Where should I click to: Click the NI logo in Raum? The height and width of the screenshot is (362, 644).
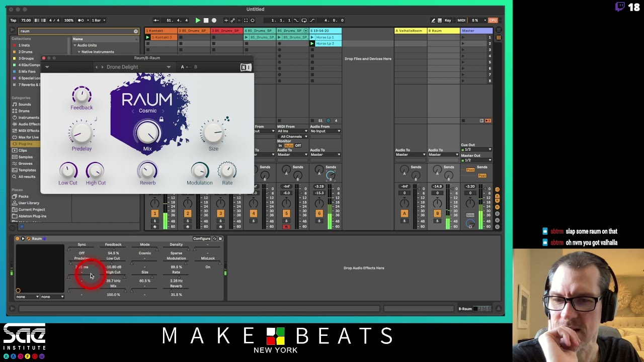click(246, 67)
